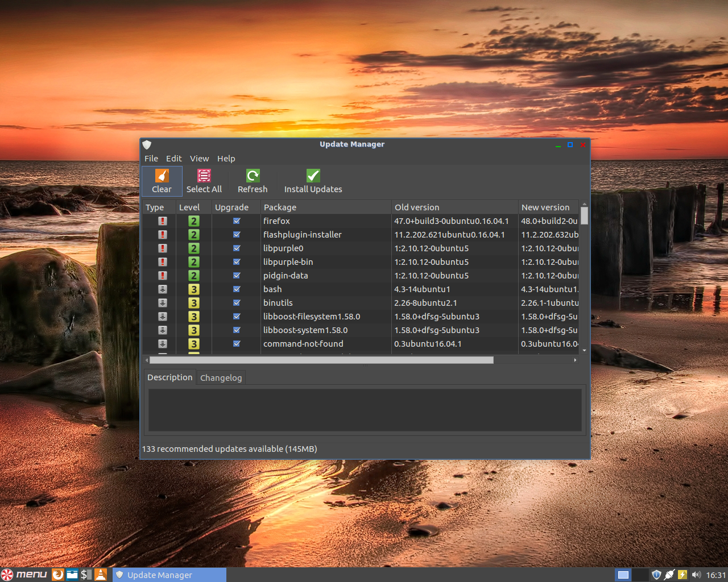Click the right arrow of horizontal scrollbar
The width and height of the screenshot is (728, 582).
pos(575,360)
